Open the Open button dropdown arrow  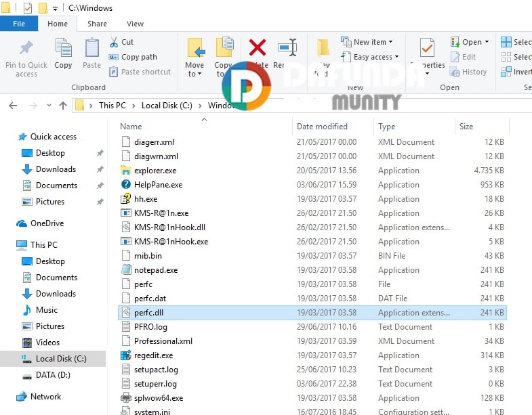pyautogui.click(x=487, y=42)
